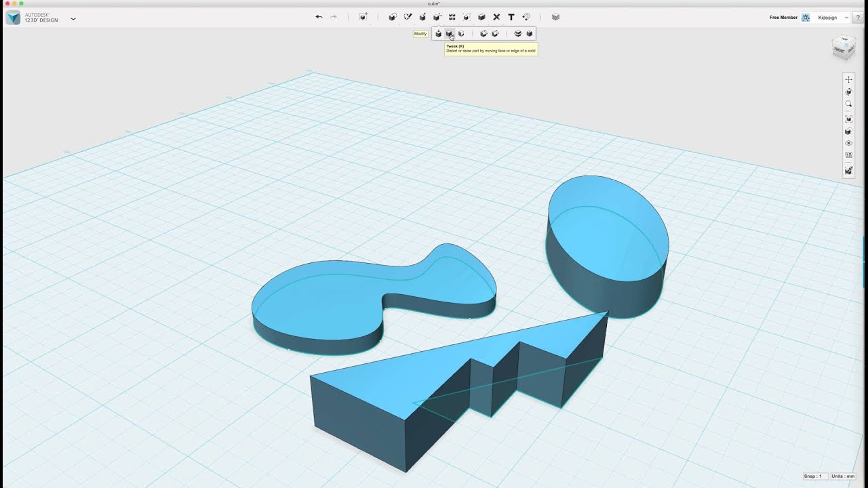This screenshot has height=488, width=868.
Task: Open the Pattern tools menu
Action: tap(452, 17)
